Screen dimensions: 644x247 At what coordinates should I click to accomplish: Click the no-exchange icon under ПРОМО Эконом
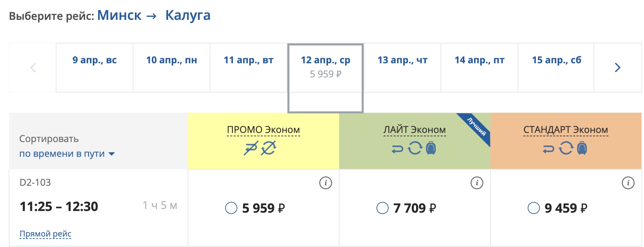pyautogui.click(x=269, y=148)
